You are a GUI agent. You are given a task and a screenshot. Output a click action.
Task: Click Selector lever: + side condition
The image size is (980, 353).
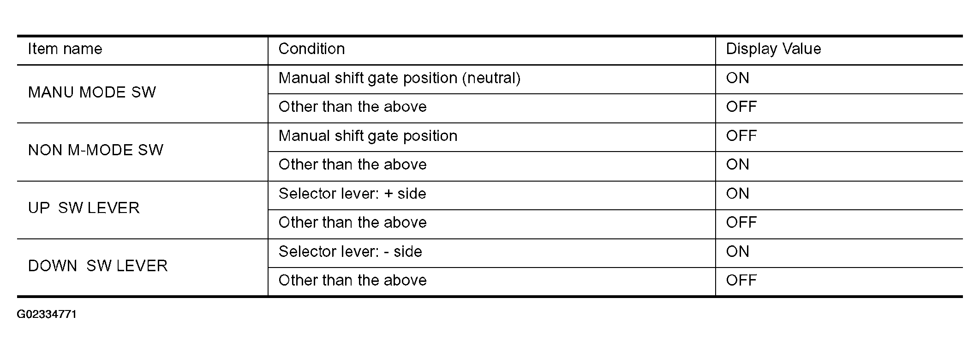[x=352, y=194]
